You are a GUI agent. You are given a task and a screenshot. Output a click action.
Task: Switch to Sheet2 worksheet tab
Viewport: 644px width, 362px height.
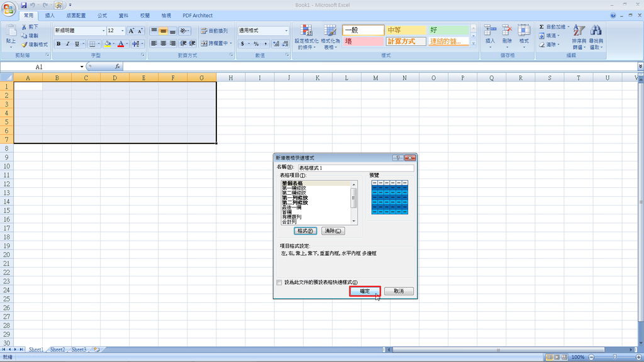(x=57, y=349)
